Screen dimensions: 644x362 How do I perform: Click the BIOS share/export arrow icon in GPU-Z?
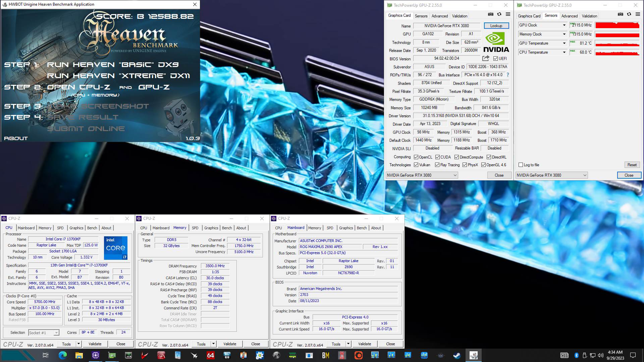tap(486, 58)
